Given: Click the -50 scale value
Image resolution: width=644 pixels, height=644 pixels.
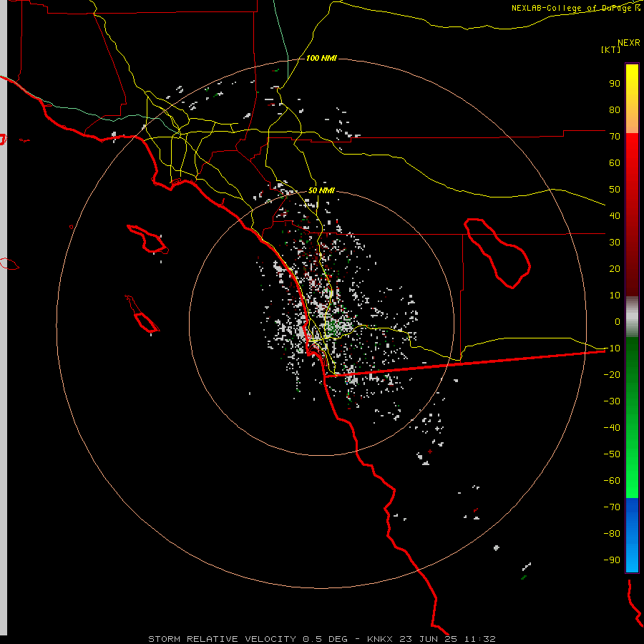Looking at the screenshot, I should (612, 454).
